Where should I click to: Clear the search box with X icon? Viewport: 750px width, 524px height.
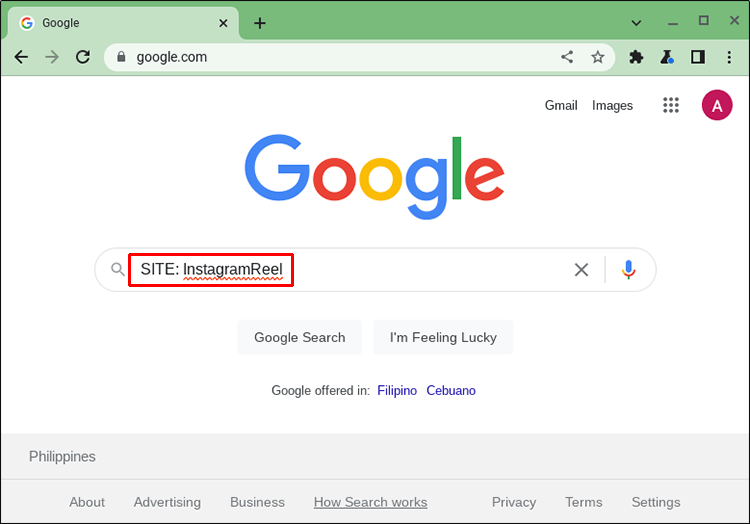click(581, 269)
